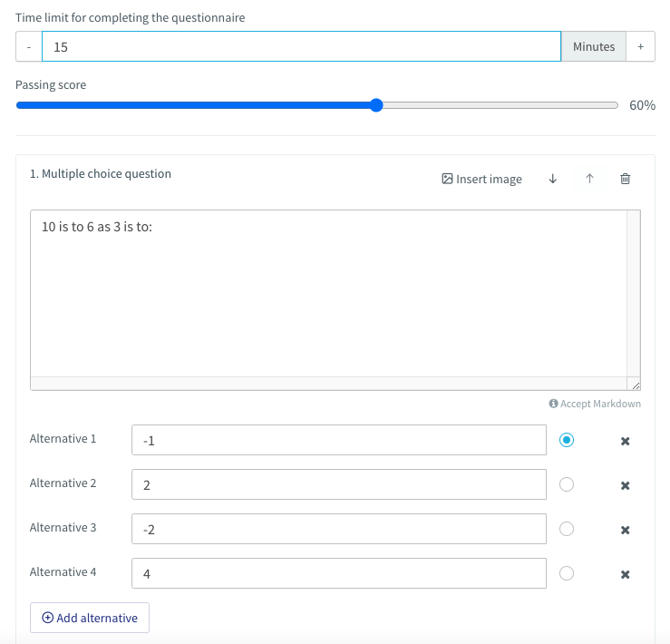This screenshot has width=670, height=644.
Task: Click Insert image button
Action: tap(481, 179)
